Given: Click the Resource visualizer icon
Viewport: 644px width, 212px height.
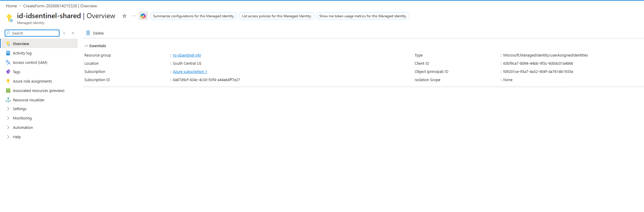Looking at the screenshot, I should 8,100.
